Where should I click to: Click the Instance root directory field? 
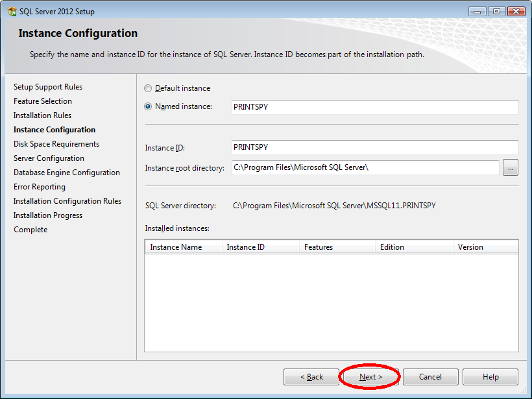tap(365, 167)
